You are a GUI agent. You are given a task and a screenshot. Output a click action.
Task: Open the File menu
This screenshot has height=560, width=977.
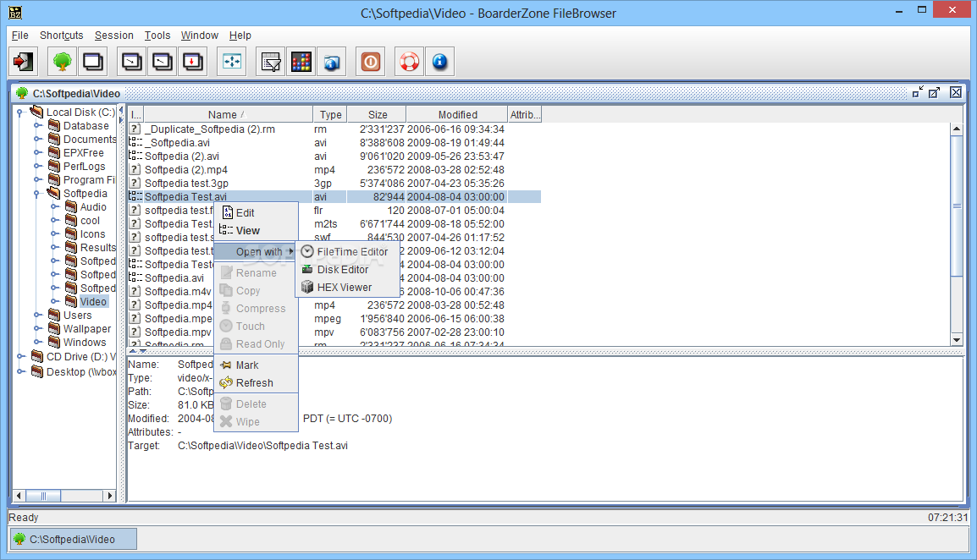pos(20,36)
